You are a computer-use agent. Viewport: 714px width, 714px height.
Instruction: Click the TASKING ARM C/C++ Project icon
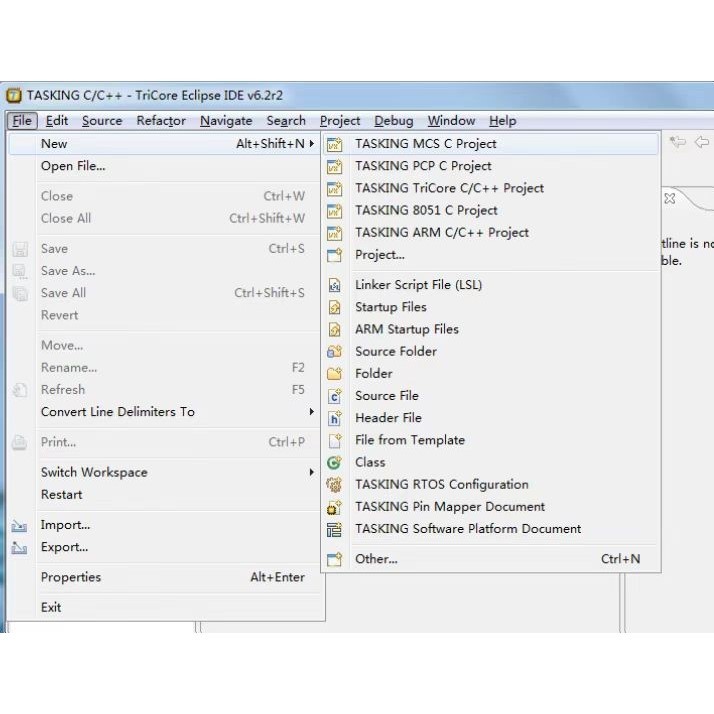coord(334,233)
